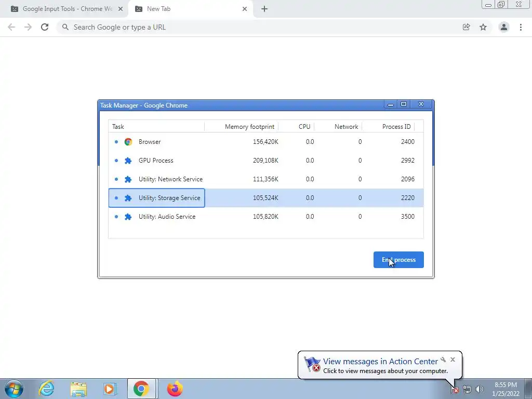Click the share page icon in address bar

[466, 27]
